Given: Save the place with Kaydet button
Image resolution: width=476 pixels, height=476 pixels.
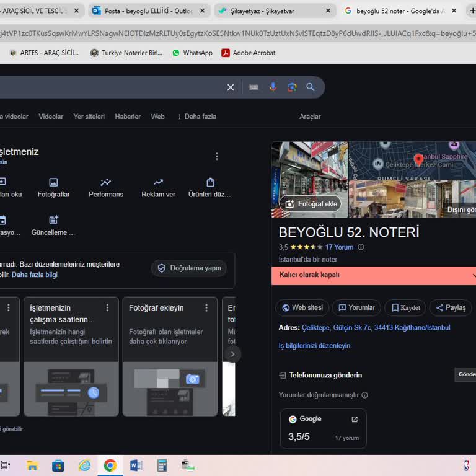Looking at the screenshot, I should point(405,308).
